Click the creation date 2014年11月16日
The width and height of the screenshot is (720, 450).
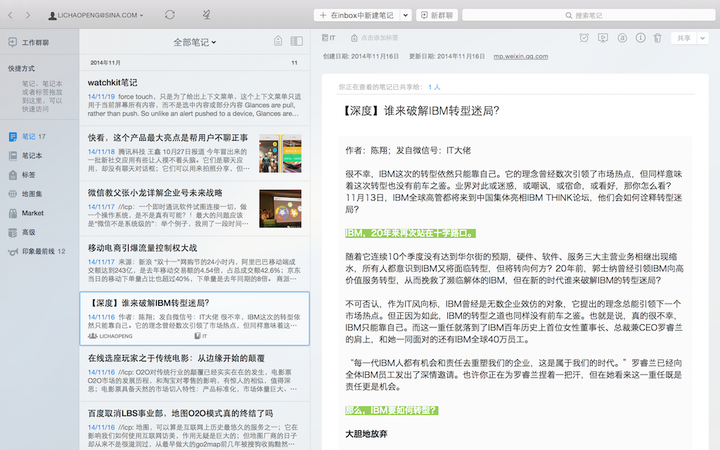pos(375,56)
